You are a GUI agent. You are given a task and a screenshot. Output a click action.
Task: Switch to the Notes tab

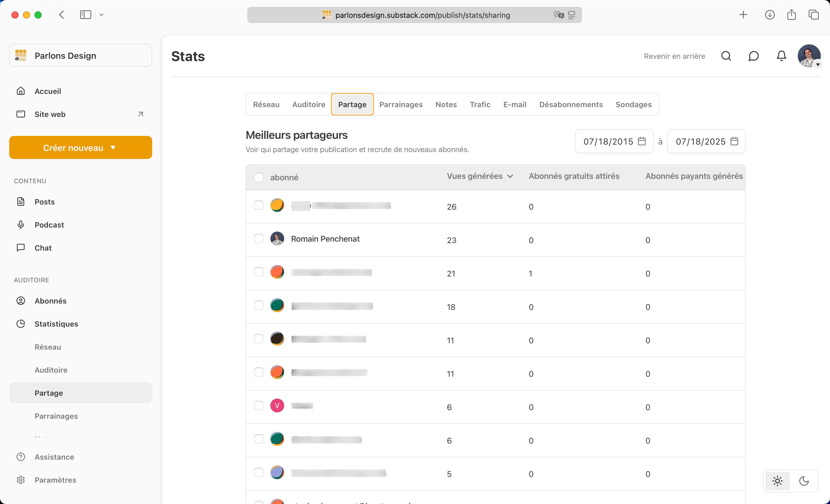tap(446, 104)
